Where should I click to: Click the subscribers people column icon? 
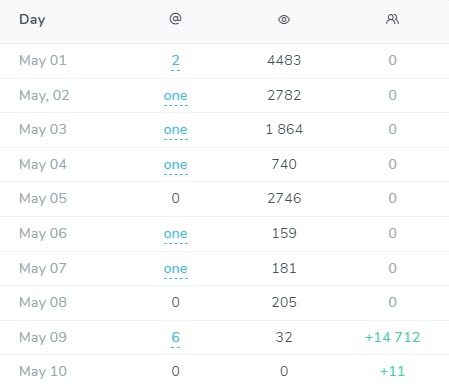coord(392,19)
